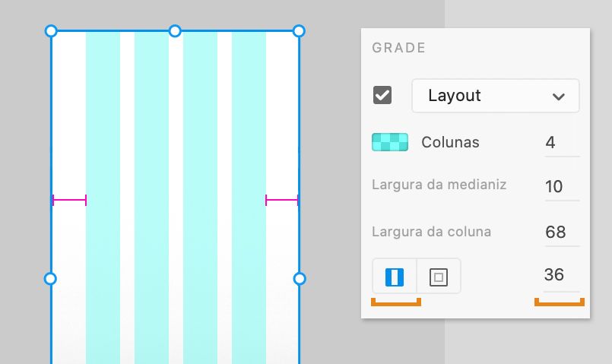The image size is (612, 364).
Task: Select linked left/right margins icon
Action: point(395,277)
